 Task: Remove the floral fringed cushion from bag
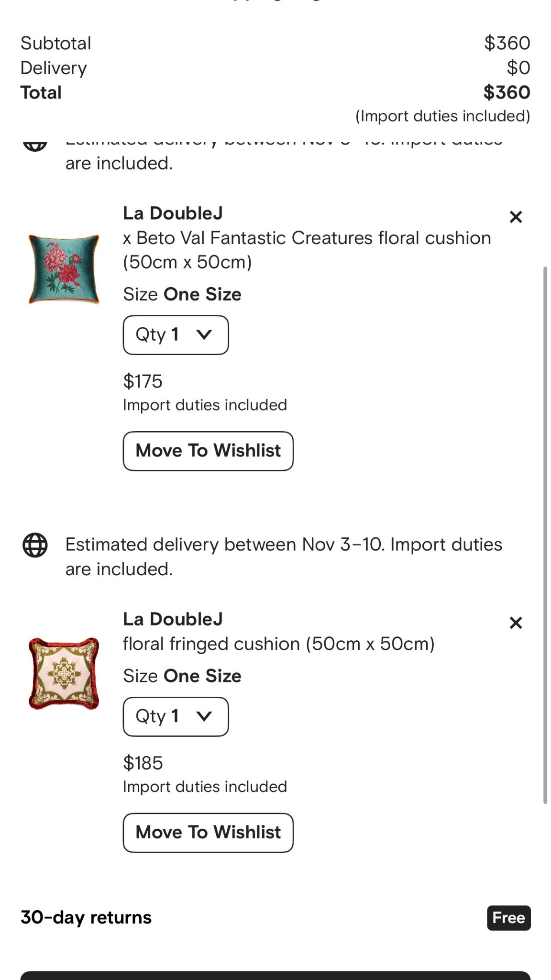coord(516,623)
